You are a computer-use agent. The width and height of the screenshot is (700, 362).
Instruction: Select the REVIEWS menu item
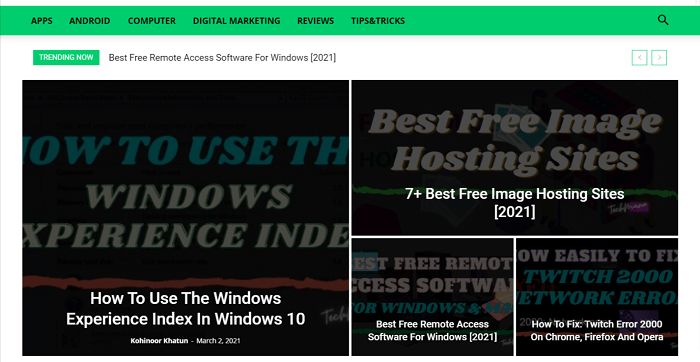coord(316,21)
